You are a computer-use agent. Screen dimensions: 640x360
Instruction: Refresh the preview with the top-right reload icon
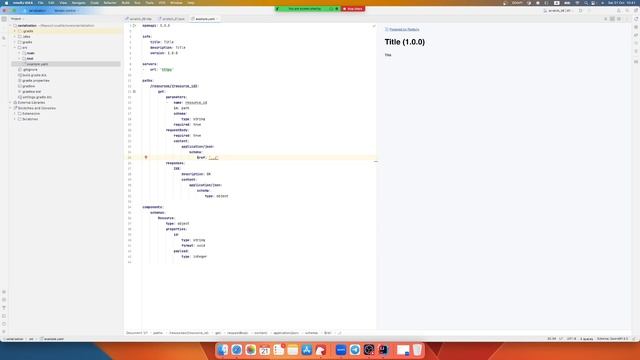636,19
